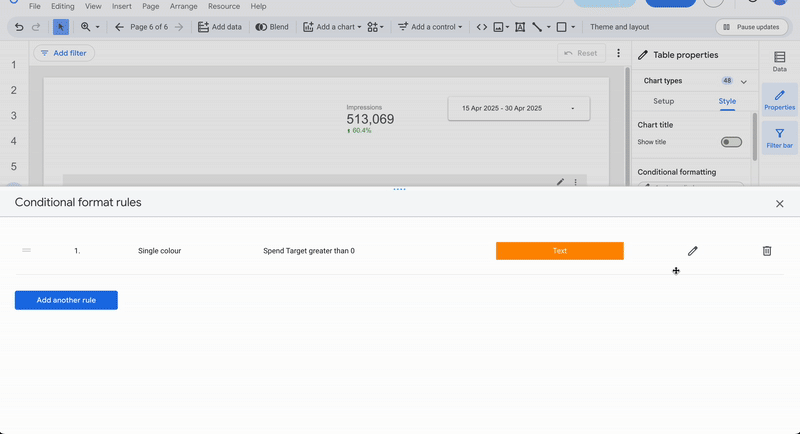
Task: Click the Conditional formatting section label
Action: tap(677, 172)
